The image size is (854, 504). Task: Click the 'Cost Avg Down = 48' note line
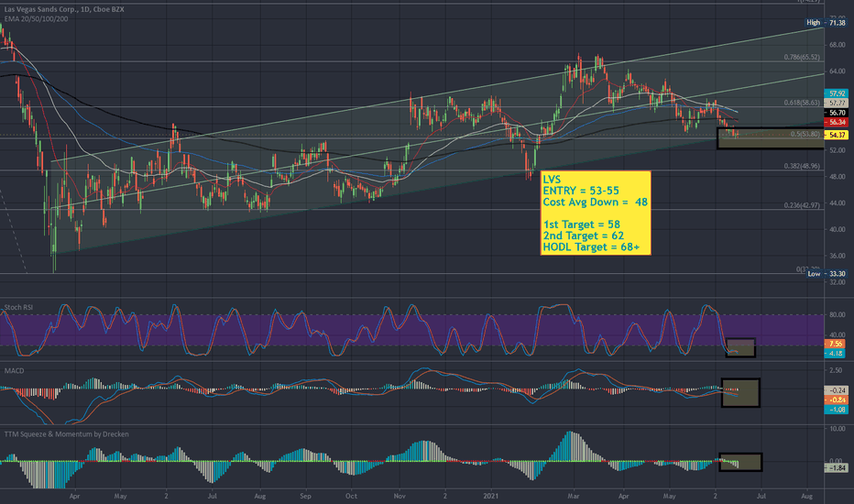point(596,203)
